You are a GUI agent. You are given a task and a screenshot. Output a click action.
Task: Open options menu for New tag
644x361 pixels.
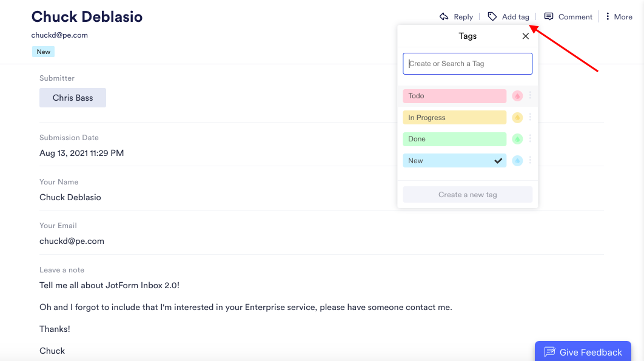530,160
